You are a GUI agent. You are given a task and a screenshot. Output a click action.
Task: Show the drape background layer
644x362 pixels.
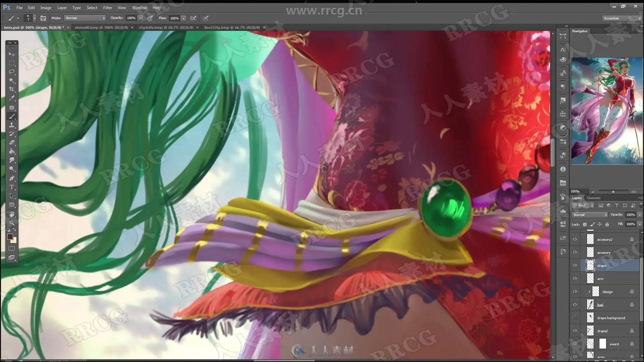[575, 318]
